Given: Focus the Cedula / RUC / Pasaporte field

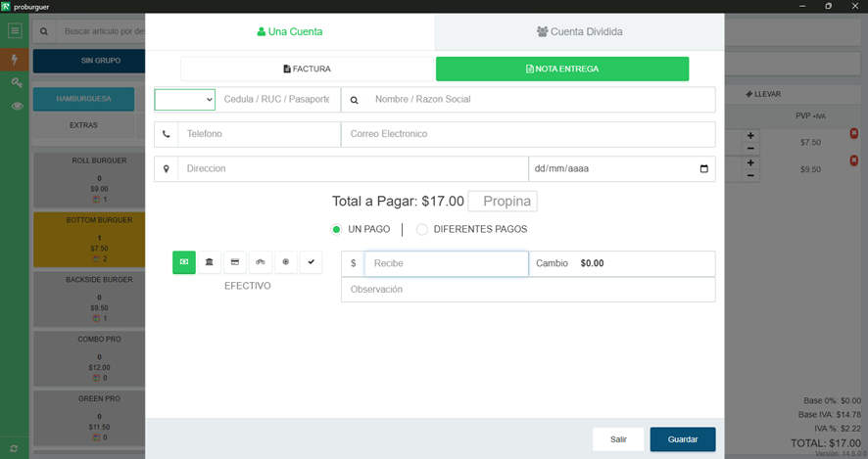Looking at the screenshot, I should (x=278, y=100).
